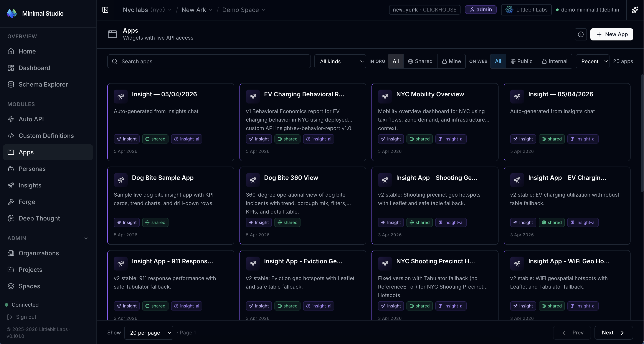Select the Auto API module

31,119
